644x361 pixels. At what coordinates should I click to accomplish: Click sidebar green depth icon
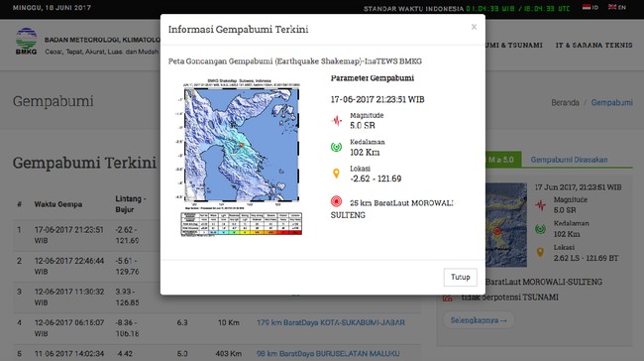point(541,229)
